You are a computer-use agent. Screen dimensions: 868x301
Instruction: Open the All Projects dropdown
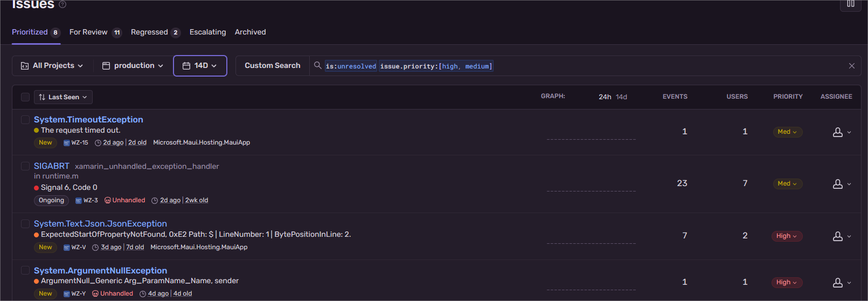pyautogui.click(x=52, y=66)
